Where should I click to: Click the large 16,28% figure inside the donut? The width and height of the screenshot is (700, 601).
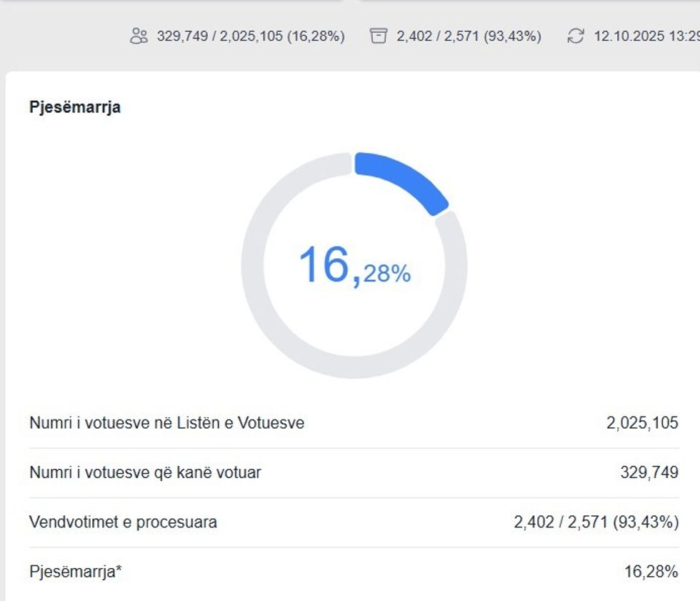354,265
